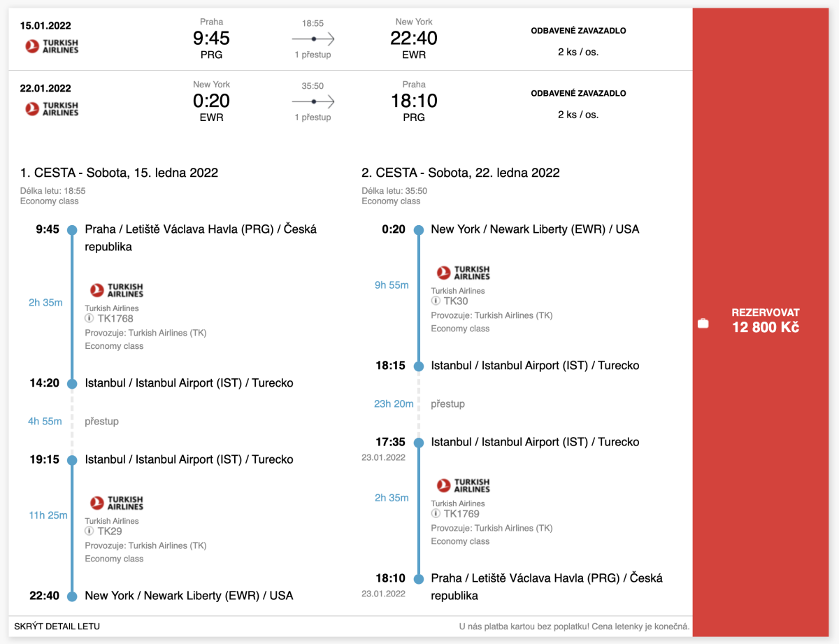Click Turkish Airlines logo under date 15.01.2022
This screenshot has width=839, height=644.
(52, 46)
